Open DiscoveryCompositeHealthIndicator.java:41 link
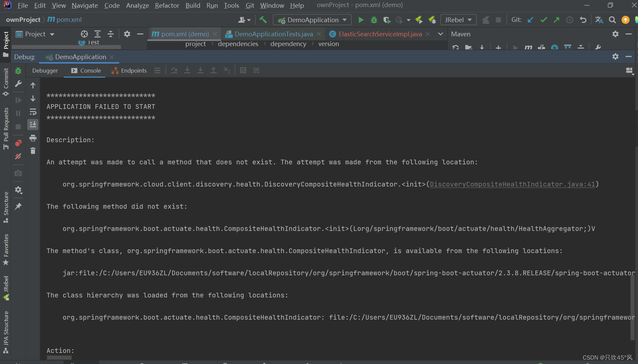The image size is (638, 364). click(513, 184)
